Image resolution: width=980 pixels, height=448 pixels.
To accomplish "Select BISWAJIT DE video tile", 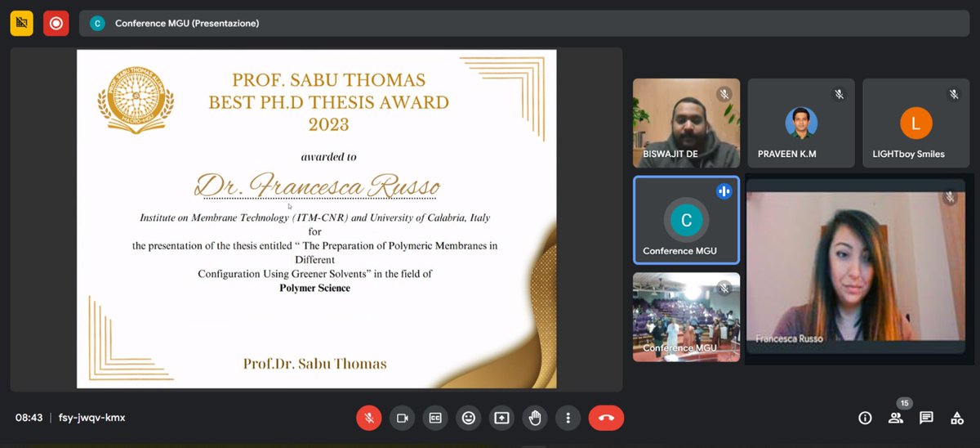I will click(687, 123).
